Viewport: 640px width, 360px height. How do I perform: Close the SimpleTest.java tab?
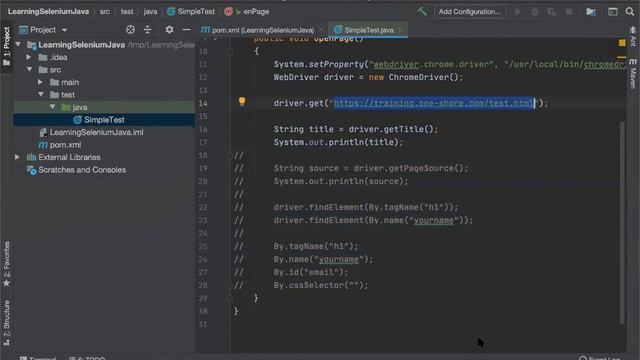pyautogui.click(x=401, y=30)
